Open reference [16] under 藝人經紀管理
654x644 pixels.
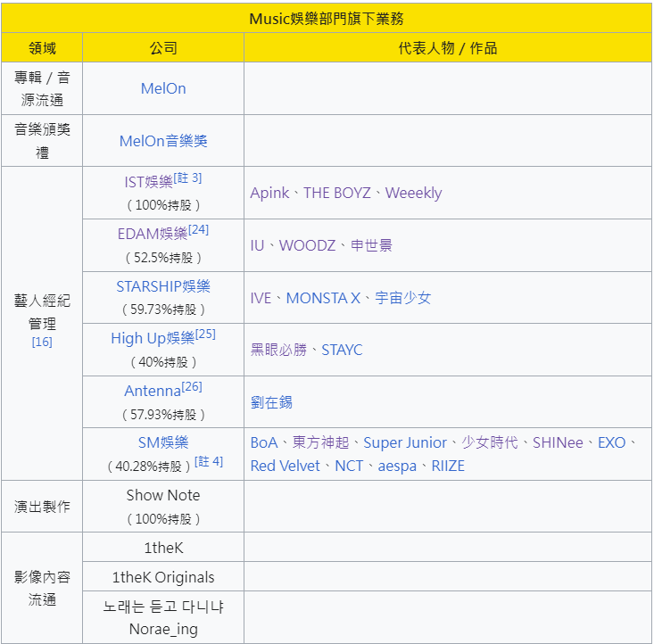(x=42, y=342)
